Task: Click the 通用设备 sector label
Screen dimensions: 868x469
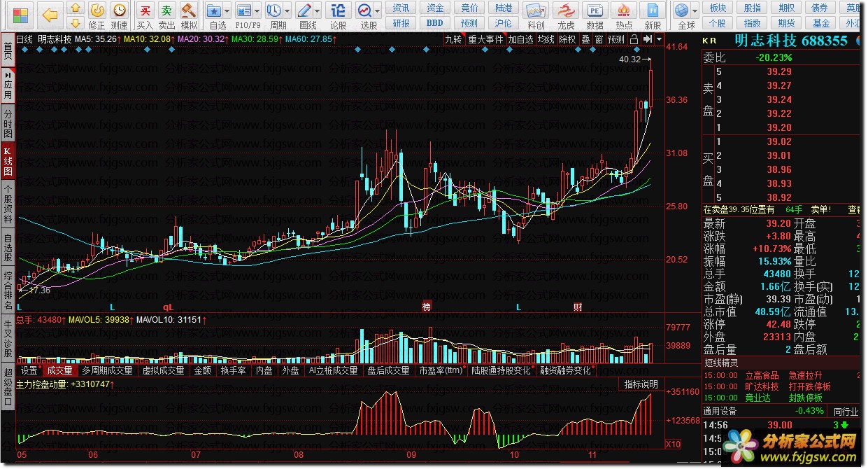Action: (721, 410)
